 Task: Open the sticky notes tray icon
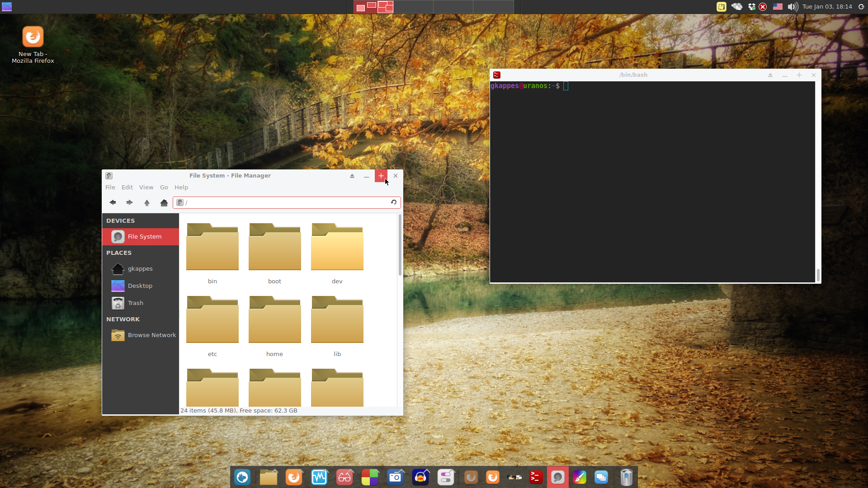[x=722, y=7]
